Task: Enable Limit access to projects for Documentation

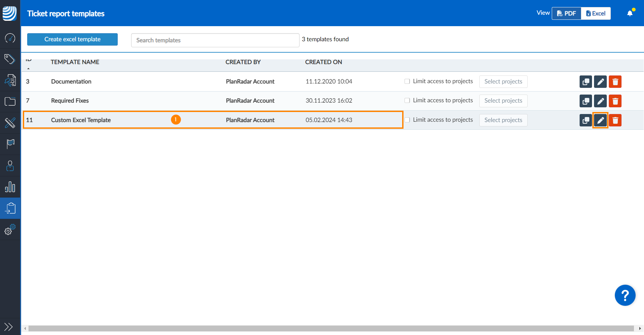Action: 407,81
